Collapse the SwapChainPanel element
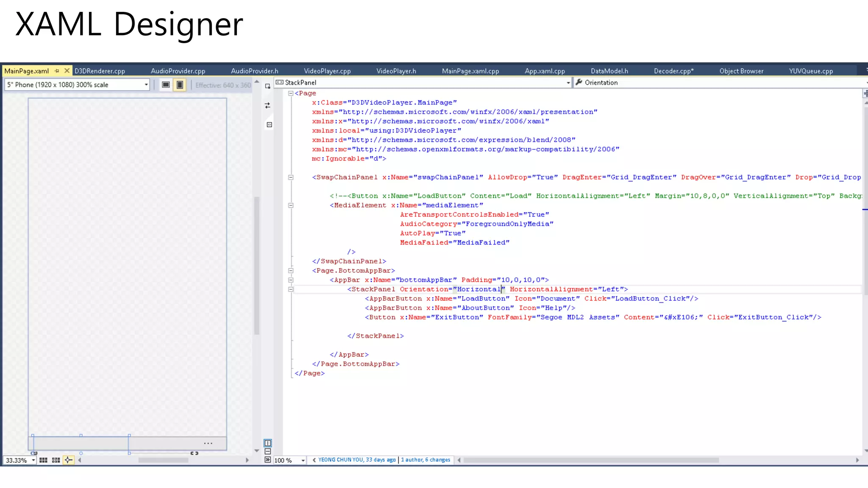 tap(291, 177)
